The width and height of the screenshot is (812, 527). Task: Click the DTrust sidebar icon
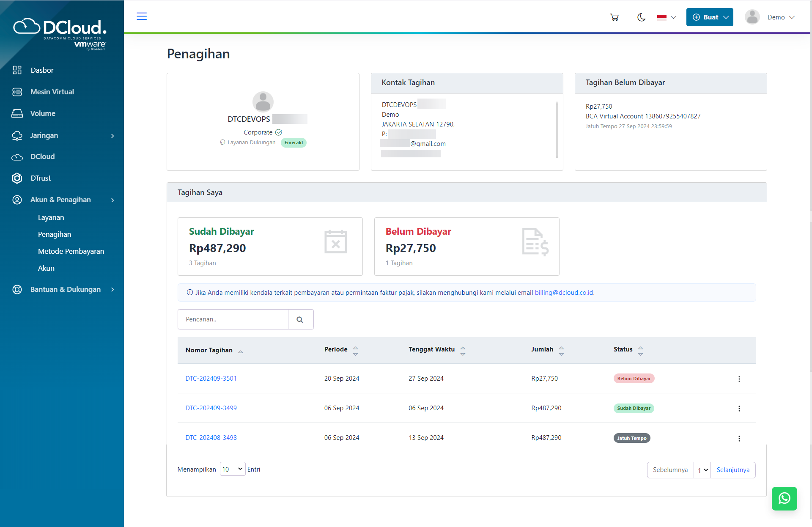[x=17, y=178]
